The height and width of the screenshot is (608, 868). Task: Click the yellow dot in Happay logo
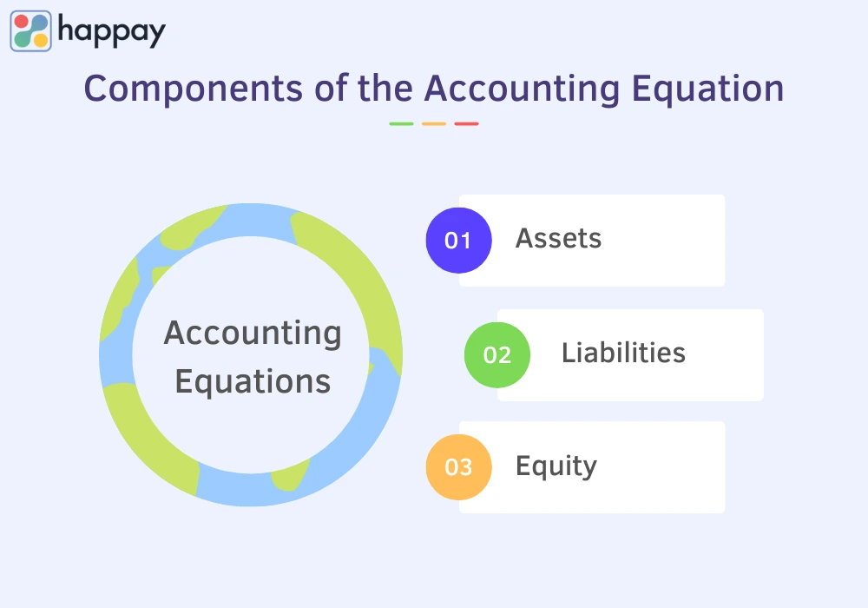(x=41, y=40)
